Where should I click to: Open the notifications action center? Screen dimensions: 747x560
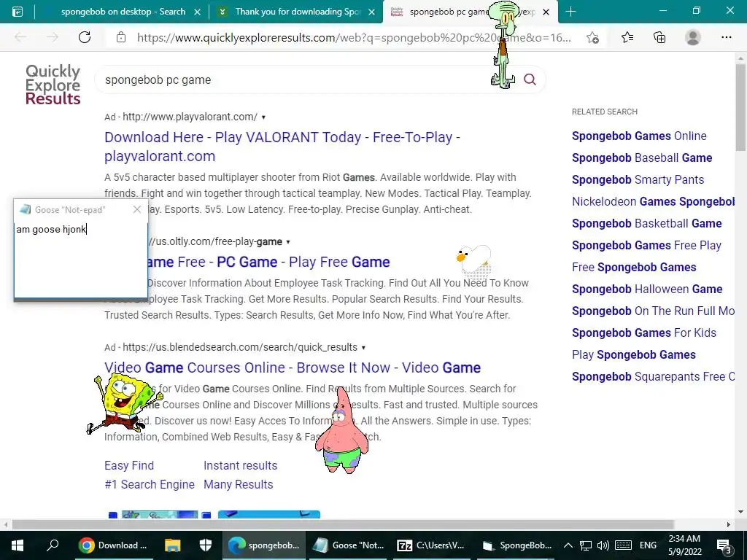coord(724,545)
